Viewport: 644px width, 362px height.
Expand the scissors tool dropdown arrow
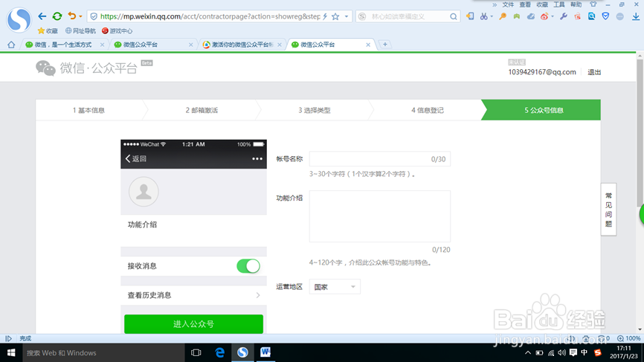492,17
